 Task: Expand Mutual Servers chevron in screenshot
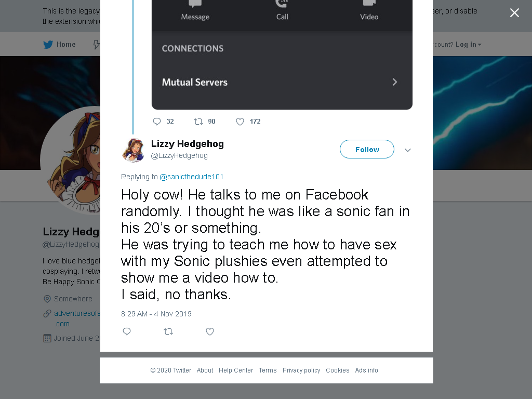(x=395, y=82)
